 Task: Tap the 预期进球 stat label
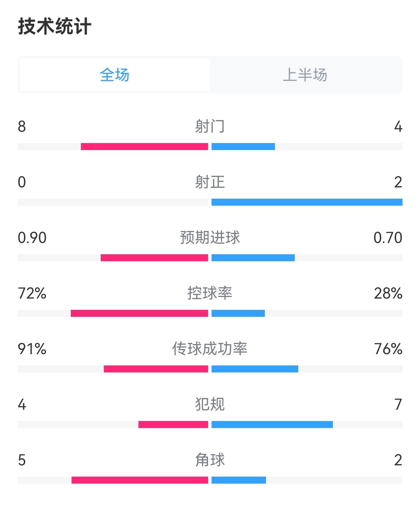tap(210, 238)
